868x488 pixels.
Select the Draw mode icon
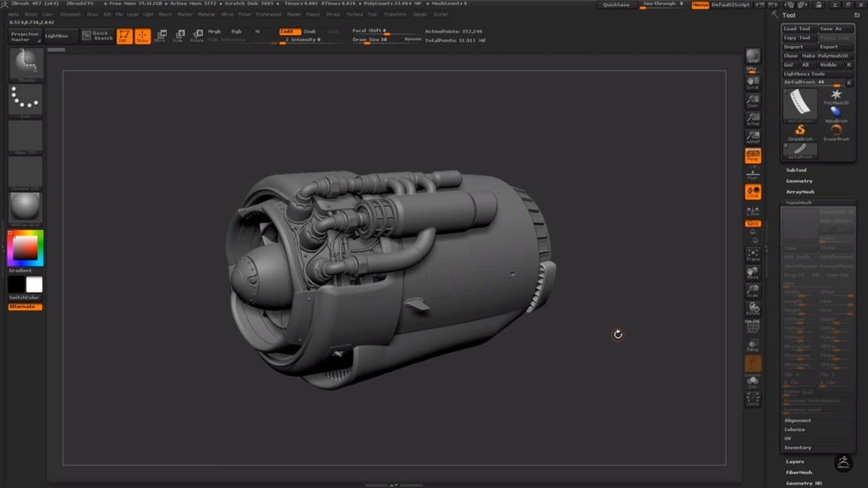pos(142,36)
